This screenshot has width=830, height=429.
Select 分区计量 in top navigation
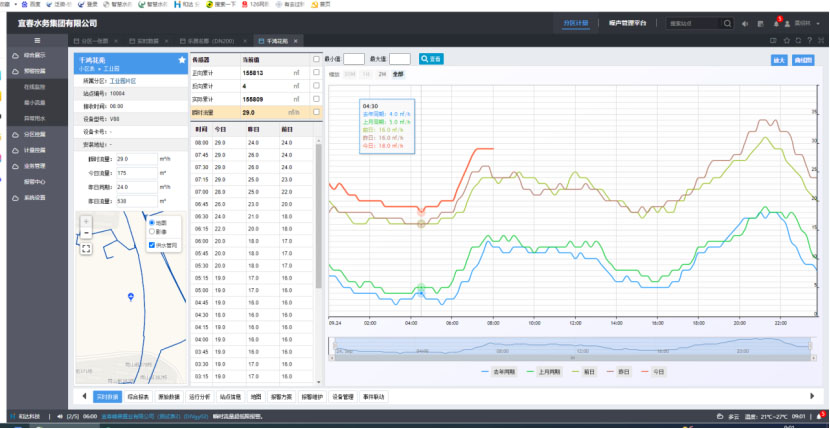[575, 23]
